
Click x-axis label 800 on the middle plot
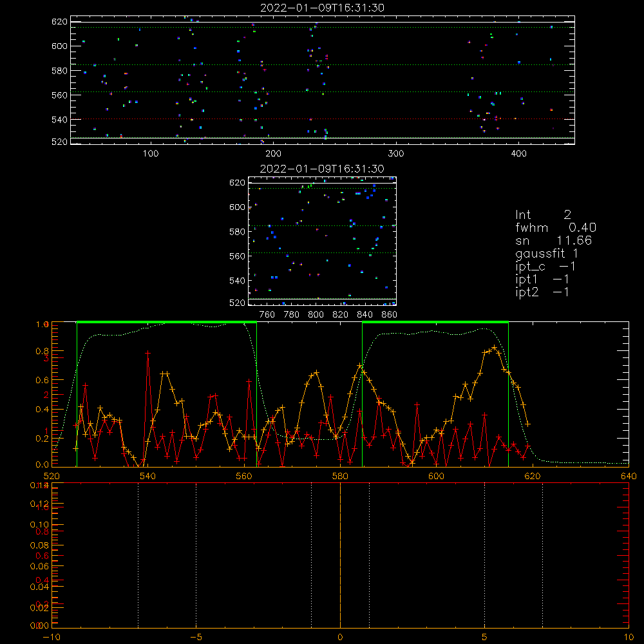tap(316, 315)
